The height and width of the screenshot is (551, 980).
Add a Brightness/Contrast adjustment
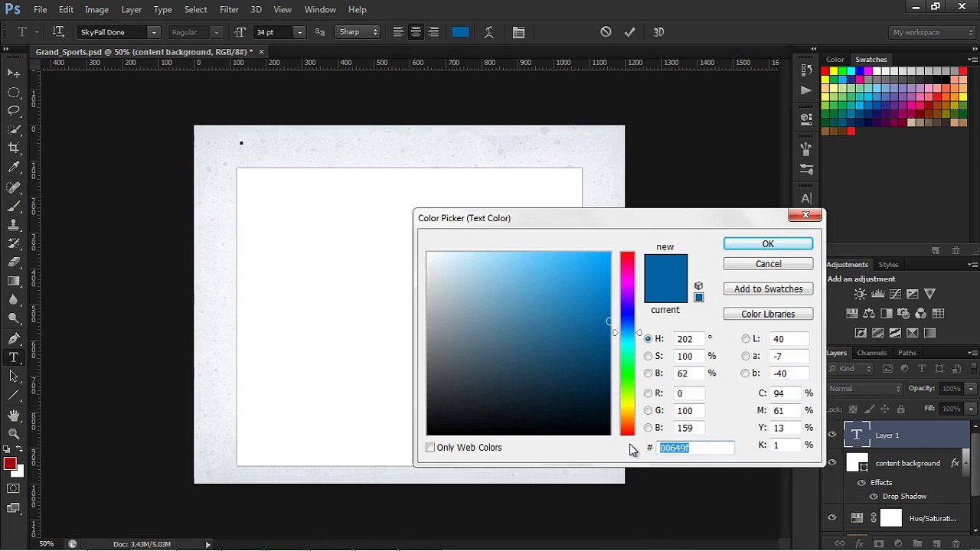[x=861, y=294]
